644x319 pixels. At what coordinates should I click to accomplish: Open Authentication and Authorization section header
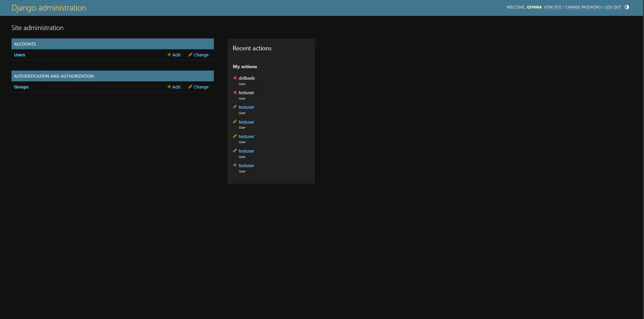coord(54,76)
